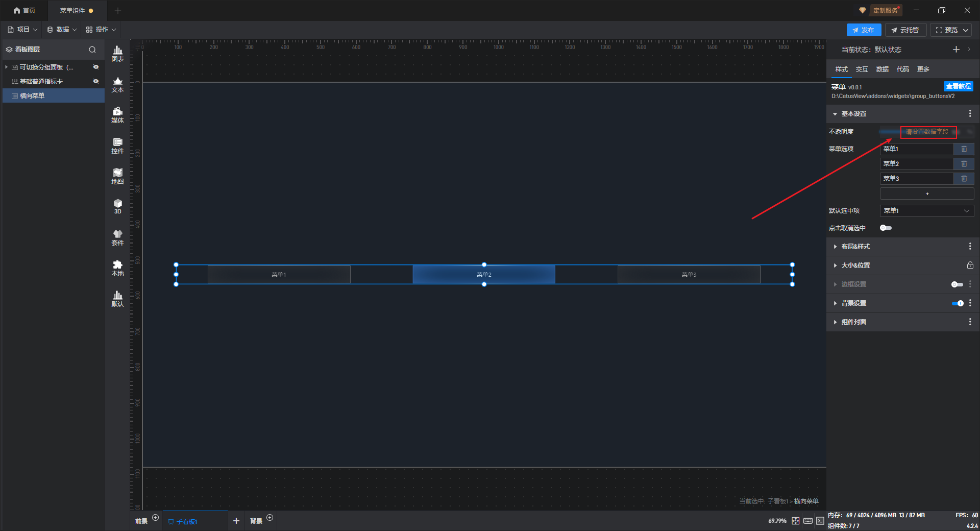
Task: Switch to the 数据 tab in properties panel
Action: (882, 69)
